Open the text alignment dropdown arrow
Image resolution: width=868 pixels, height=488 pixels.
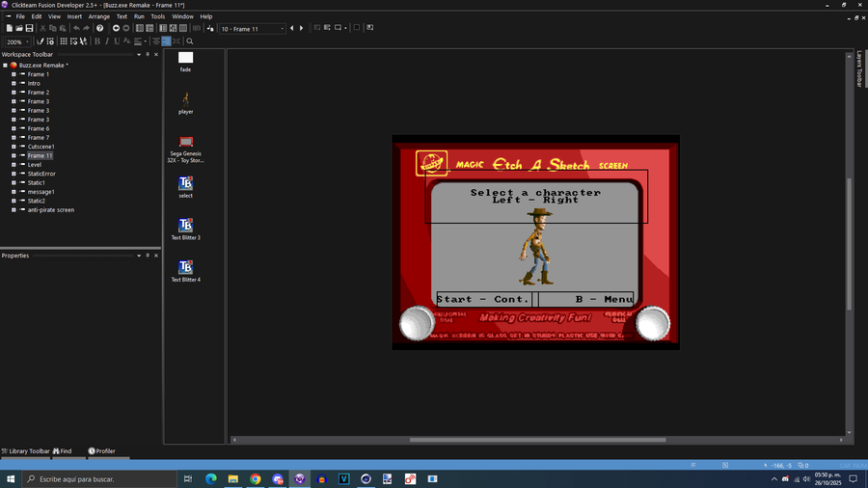pos(145,41)
